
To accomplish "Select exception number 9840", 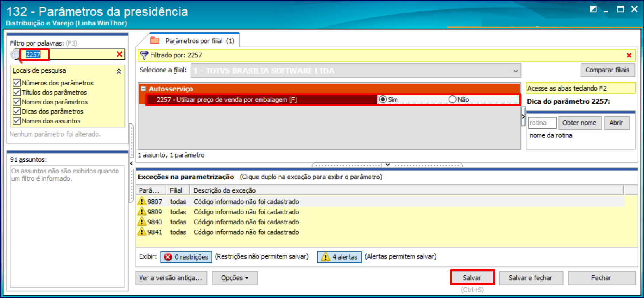I will (155, 222).
